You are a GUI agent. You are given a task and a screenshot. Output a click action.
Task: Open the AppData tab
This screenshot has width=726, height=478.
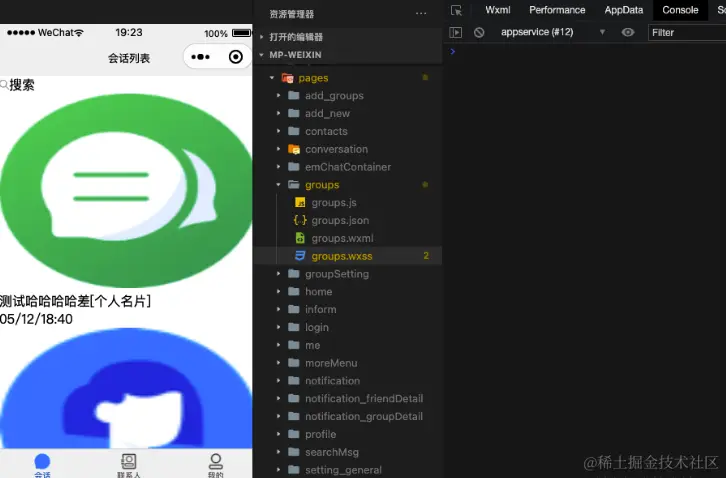click(624, 10)
